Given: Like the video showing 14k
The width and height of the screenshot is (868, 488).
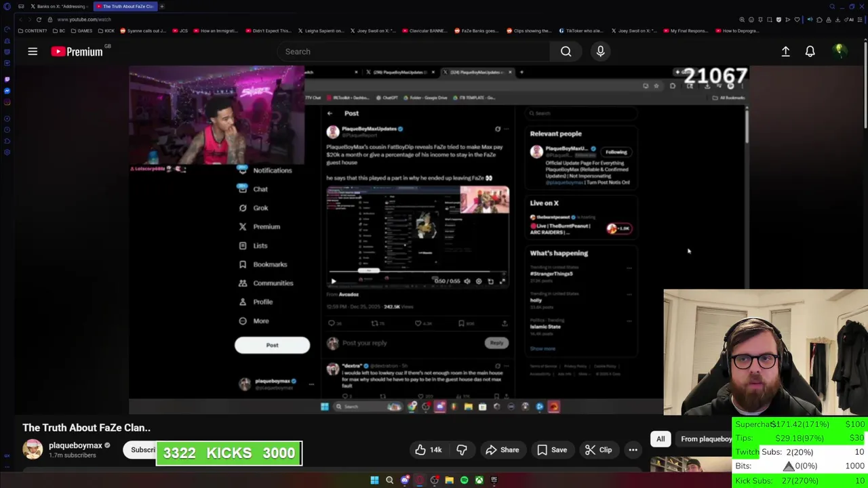Looking at the screenshot, I should coord(428,450).
